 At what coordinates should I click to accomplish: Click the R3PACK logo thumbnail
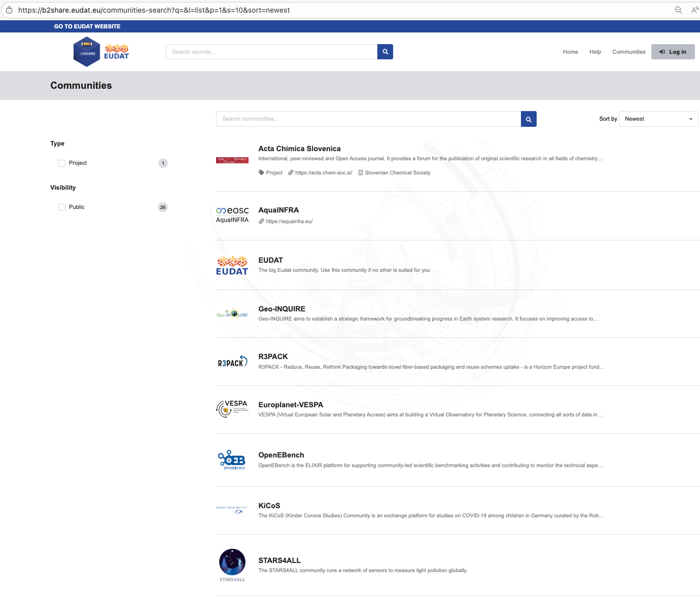tap(232, 362)
